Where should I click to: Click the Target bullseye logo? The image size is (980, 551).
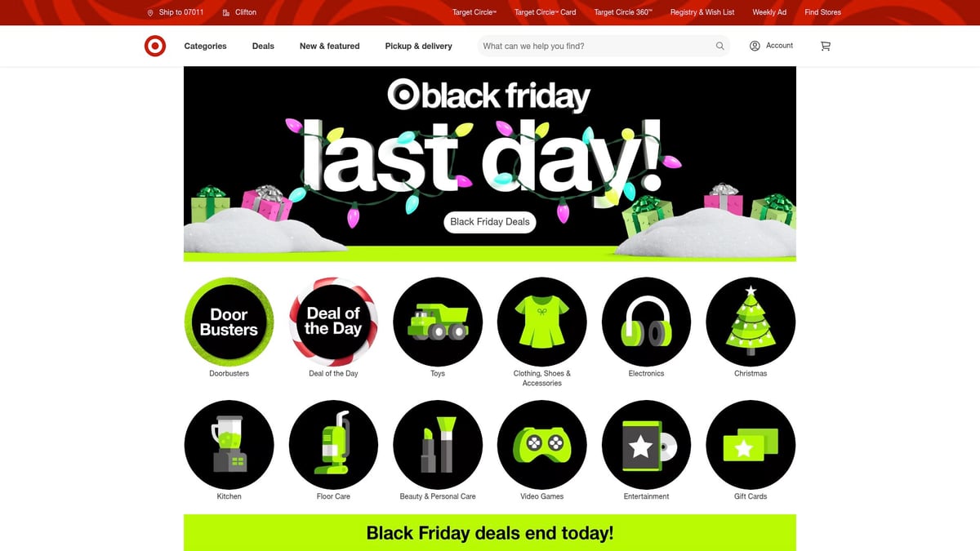tap(155, 46)
